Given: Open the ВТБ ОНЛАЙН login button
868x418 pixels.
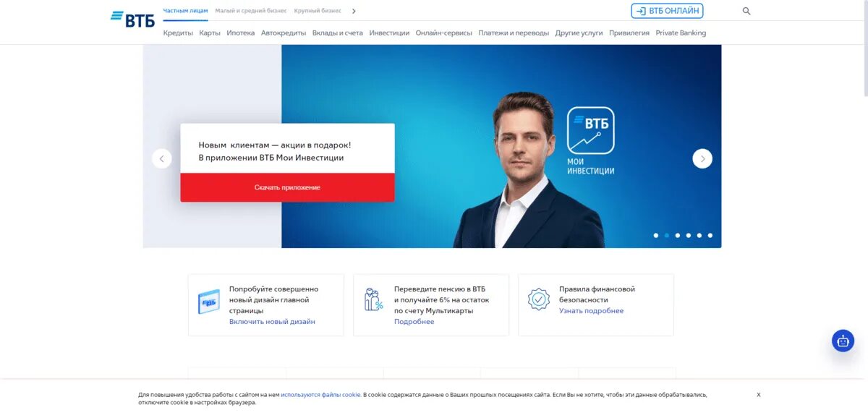Looking at the screenshot, I should tap(667, 11).
